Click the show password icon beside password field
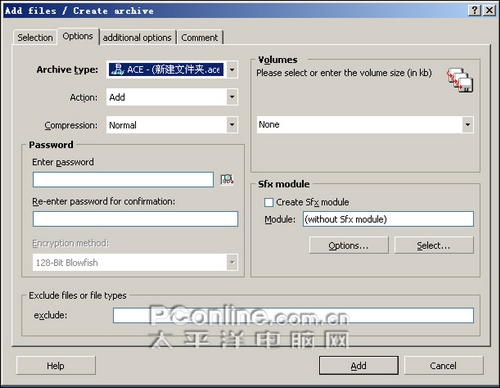 227,179
